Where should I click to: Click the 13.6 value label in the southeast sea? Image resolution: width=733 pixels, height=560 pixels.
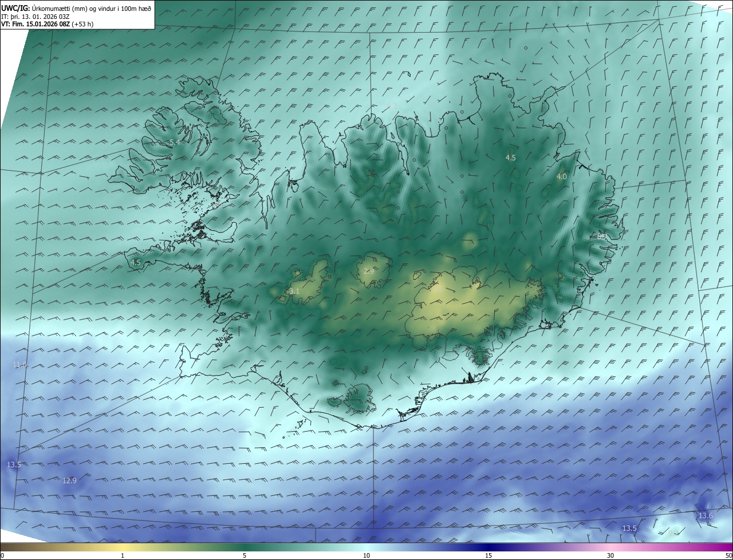[706, 515]
